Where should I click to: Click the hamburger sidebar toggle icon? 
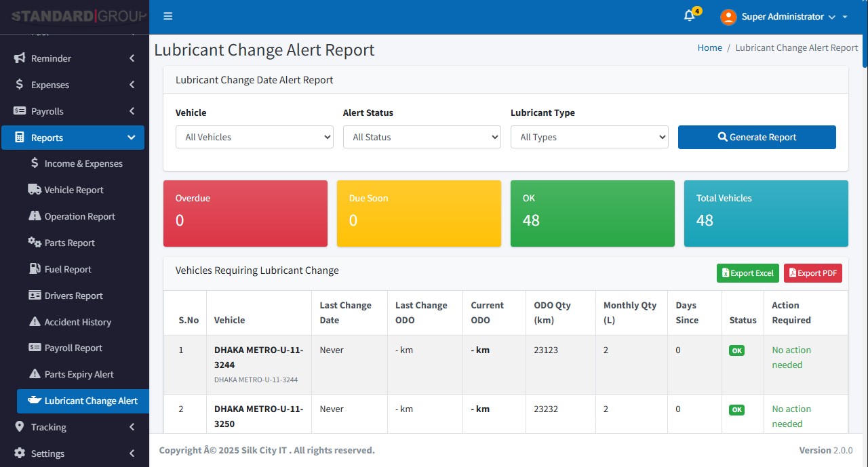pos(168,16)
